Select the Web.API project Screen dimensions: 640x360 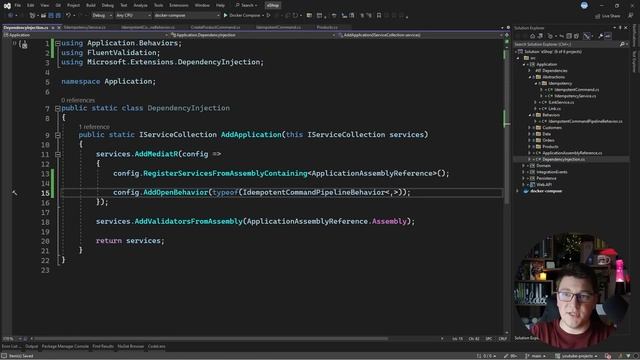tap(544, 184)
